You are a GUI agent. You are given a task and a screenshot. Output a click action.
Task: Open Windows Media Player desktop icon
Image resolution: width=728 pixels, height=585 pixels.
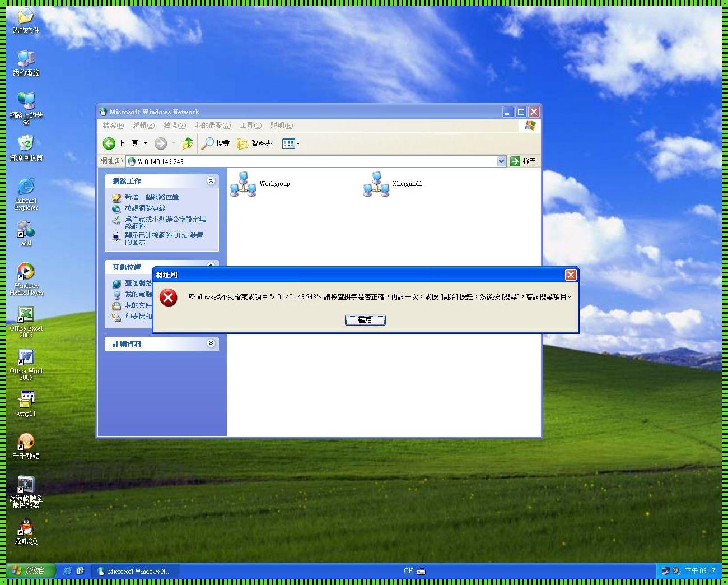point(26,279)
